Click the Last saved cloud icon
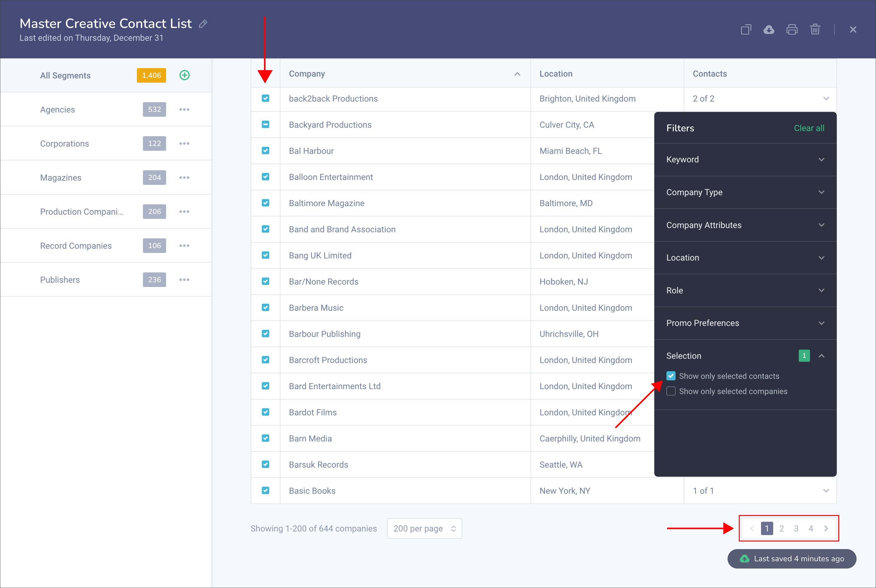Screen dimensions: 876x588 (x=744, y=559)
